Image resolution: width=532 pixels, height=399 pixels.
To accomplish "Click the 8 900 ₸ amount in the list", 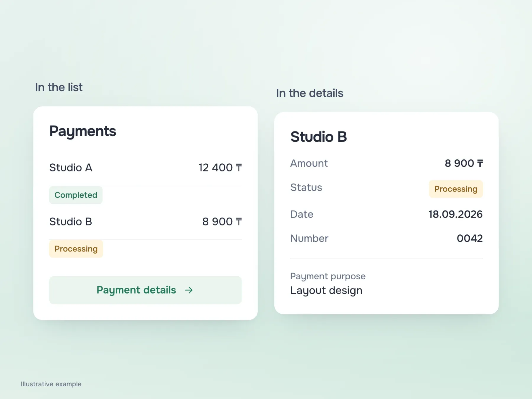I will click(222, 221).
